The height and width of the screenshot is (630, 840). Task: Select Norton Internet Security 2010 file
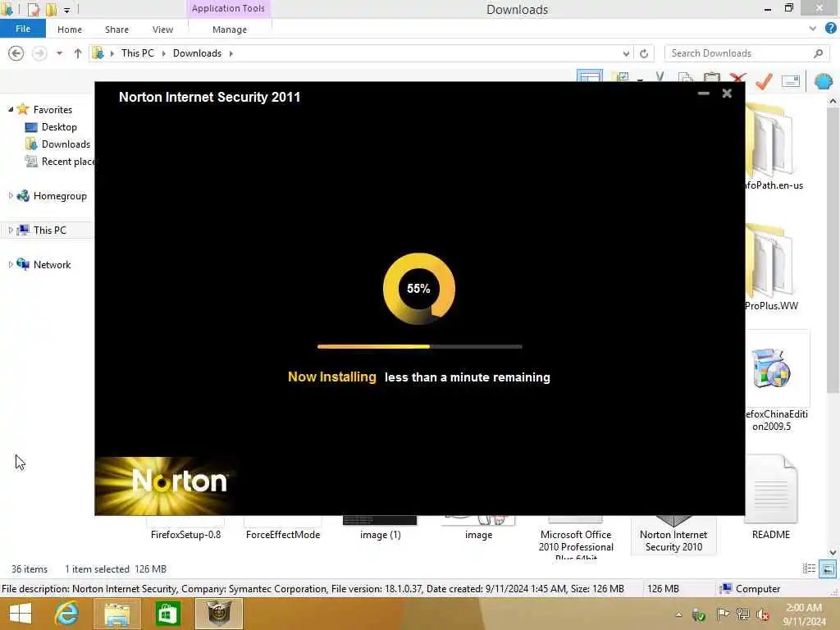point(673,536)
